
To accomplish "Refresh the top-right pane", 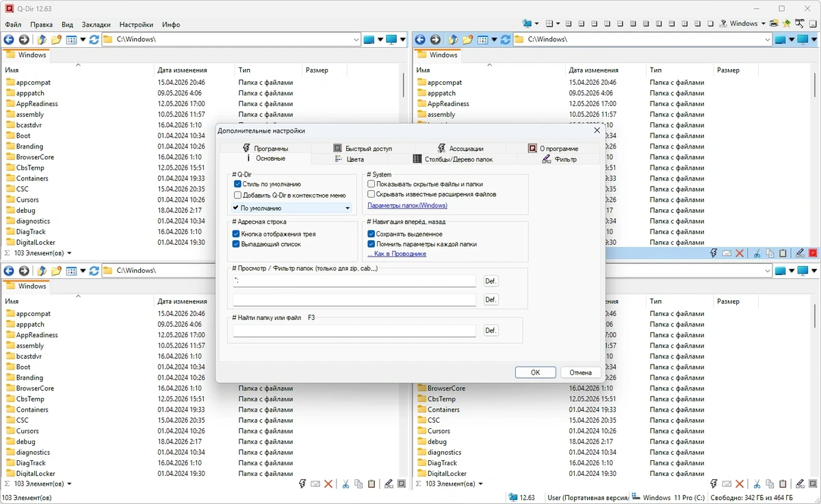I will coord(506,40).
